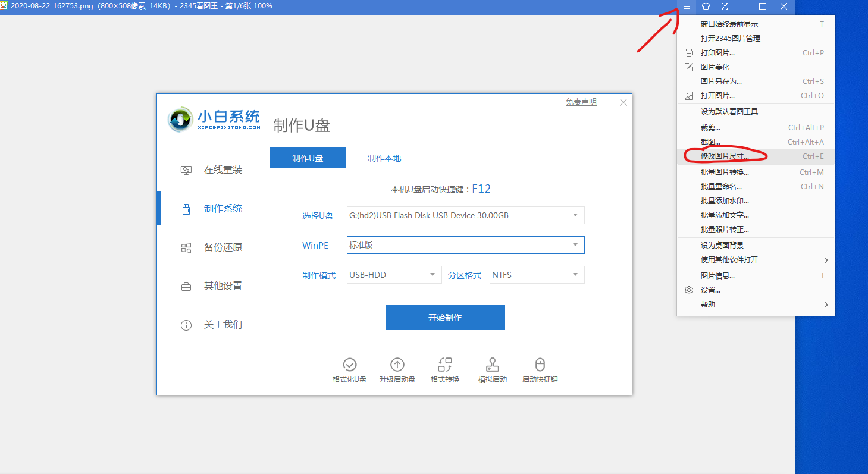Image resolution: width=868 pixels, height=474 pixels.
Task: Click the 免责声明 link
Action: pyautogui.click(x=581, y=102)
